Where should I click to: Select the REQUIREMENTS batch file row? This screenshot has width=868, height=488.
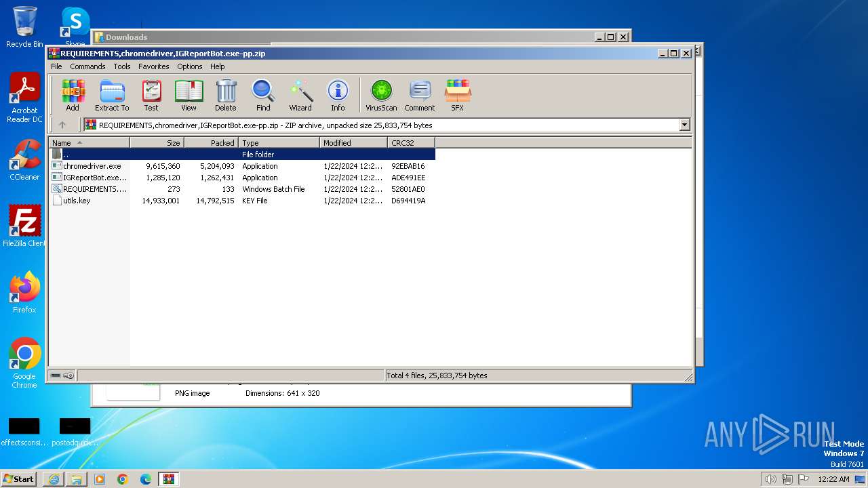[242, 189]
